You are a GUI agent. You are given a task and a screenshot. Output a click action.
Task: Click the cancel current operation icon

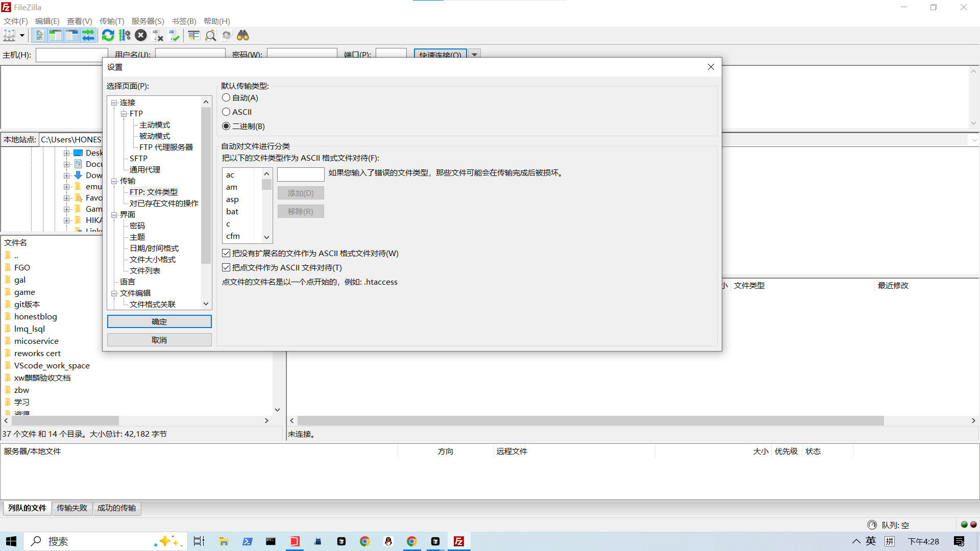(141, 35)
